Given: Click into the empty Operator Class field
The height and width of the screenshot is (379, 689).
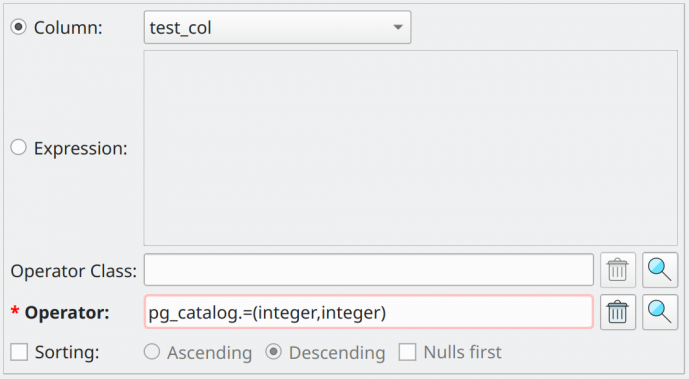Looking at the screenshot, I should click(x=369, y=270).
